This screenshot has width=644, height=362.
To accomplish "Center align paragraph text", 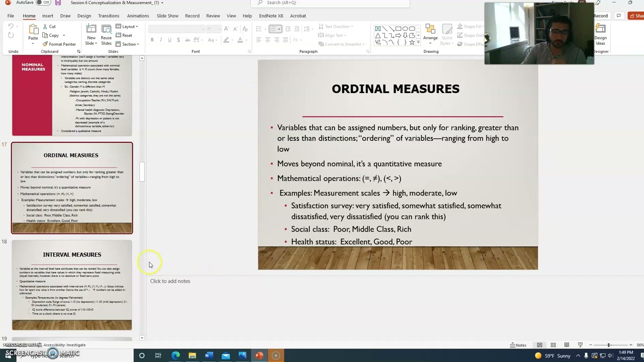I will [x=268, y=40].
